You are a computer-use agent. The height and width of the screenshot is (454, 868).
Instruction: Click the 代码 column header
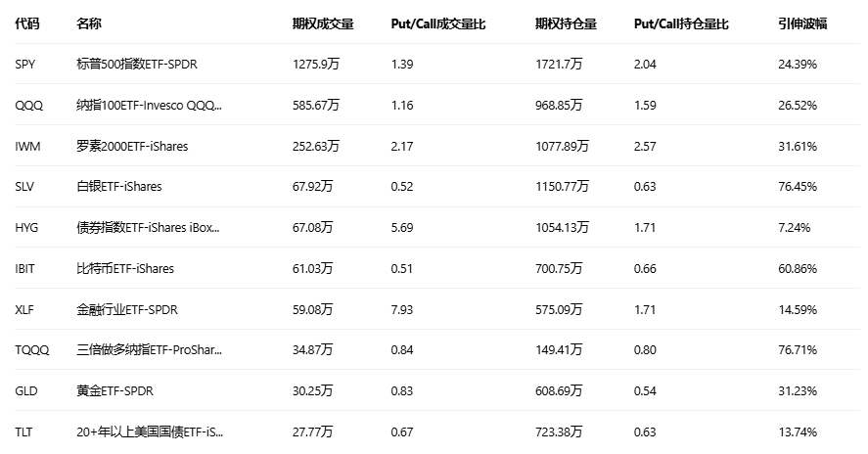pyautogui.click(x=26, y=23)
